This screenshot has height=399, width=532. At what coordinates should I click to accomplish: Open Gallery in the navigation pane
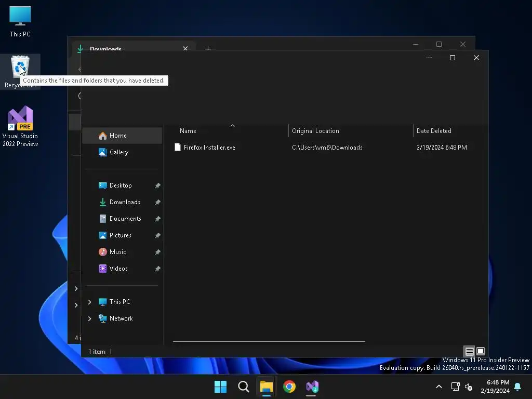(122, 152)
